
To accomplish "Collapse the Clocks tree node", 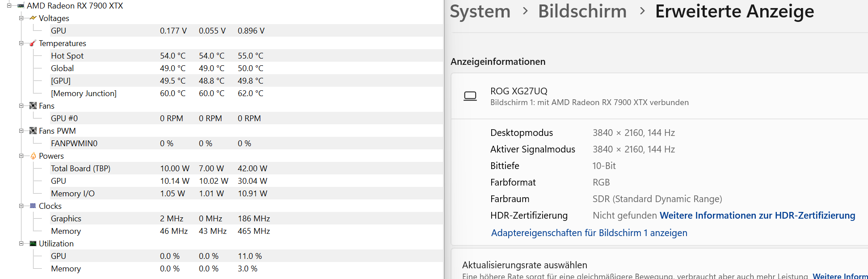I will (21, 206).
